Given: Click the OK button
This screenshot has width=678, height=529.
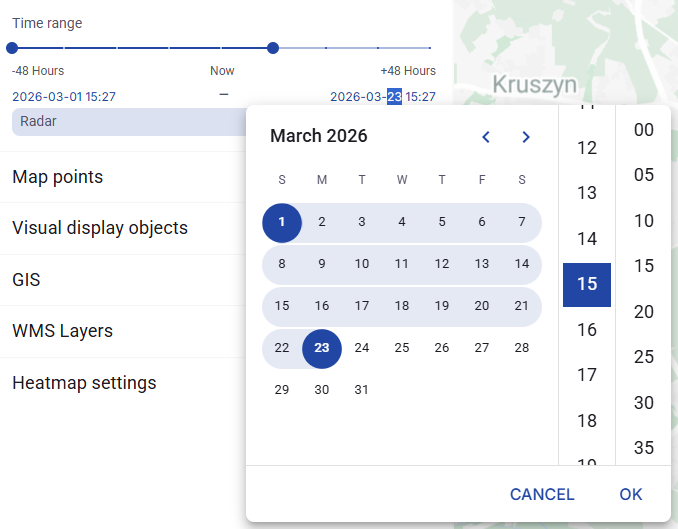Looking at the screenshot, I should click(x=630, y=494).
